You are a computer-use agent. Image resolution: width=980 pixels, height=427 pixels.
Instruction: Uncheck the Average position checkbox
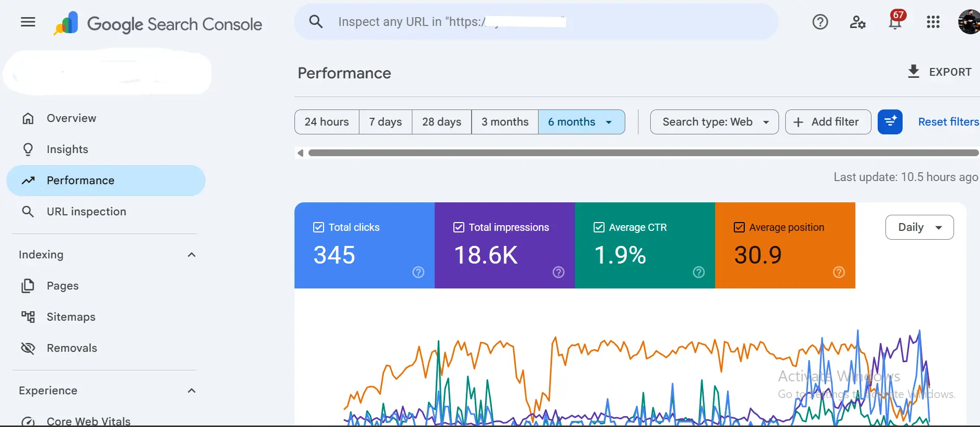739,227
